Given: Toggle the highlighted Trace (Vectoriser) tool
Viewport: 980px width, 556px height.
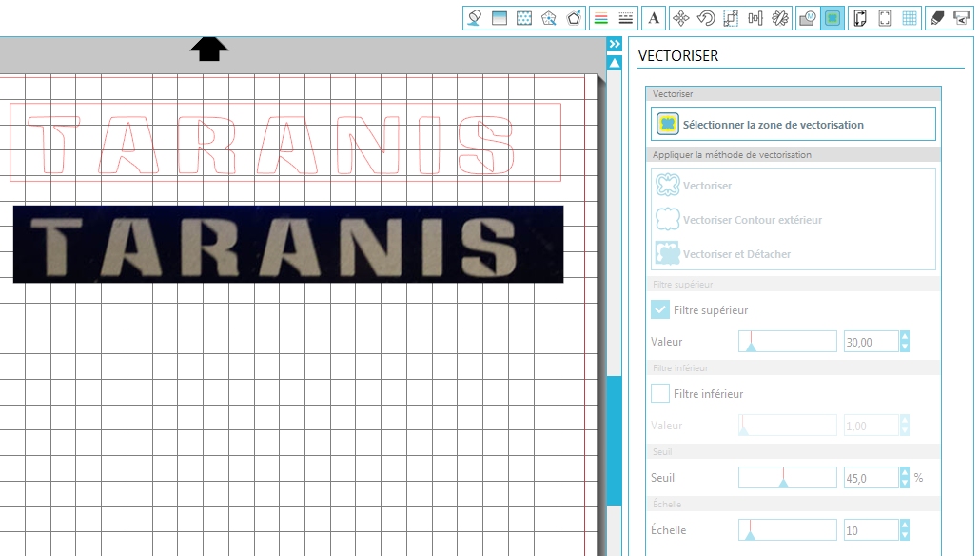Looking at the screenshot, I should (x=833, y=18).
